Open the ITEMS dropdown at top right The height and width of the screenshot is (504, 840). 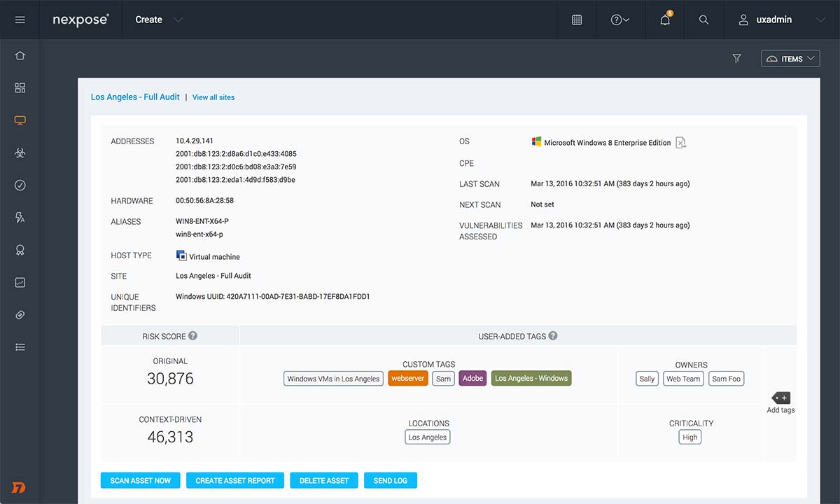[x=790, y=58]
